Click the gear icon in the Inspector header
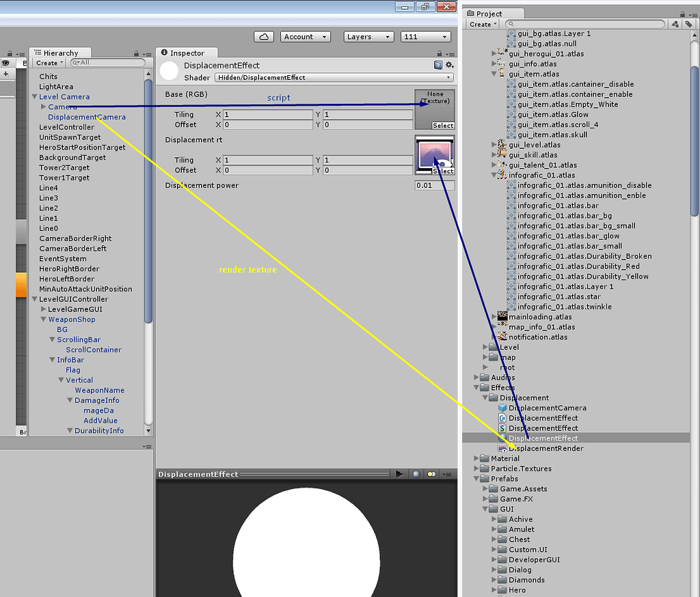 pyautogui.click(x=448, y=64)
